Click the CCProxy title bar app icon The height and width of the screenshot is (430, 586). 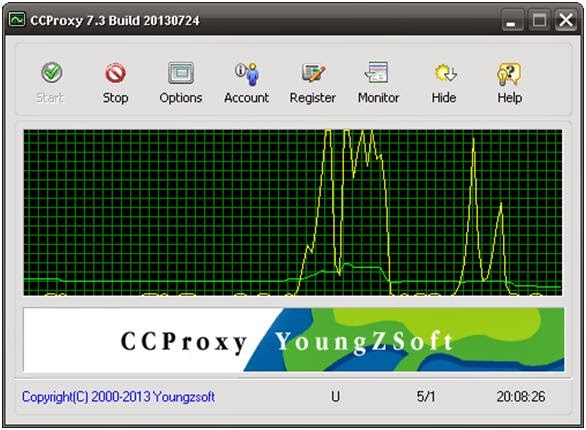[17, 19]
